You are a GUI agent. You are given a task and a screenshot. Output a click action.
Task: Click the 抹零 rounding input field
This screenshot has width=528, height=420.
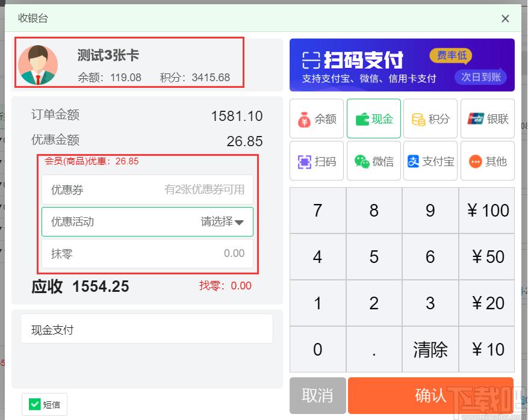(148, 253)
